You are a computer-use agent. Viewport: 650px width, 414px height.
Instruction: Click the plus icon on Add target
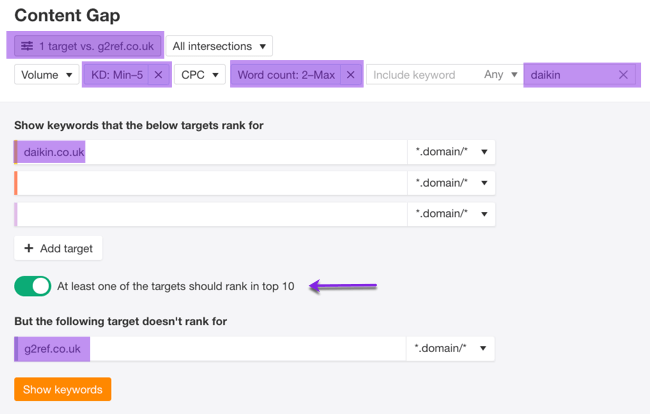click(x=29, y=248)
